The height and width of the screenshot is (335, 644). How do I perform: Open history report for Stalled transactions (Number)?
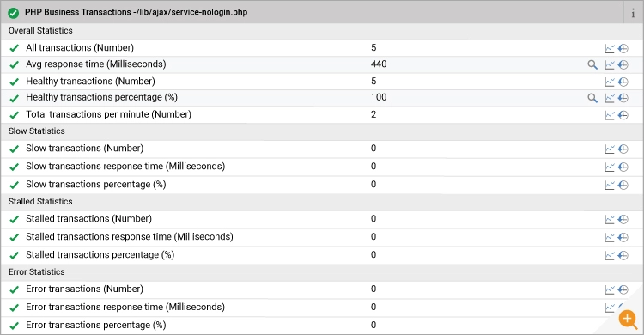(623, 219)
